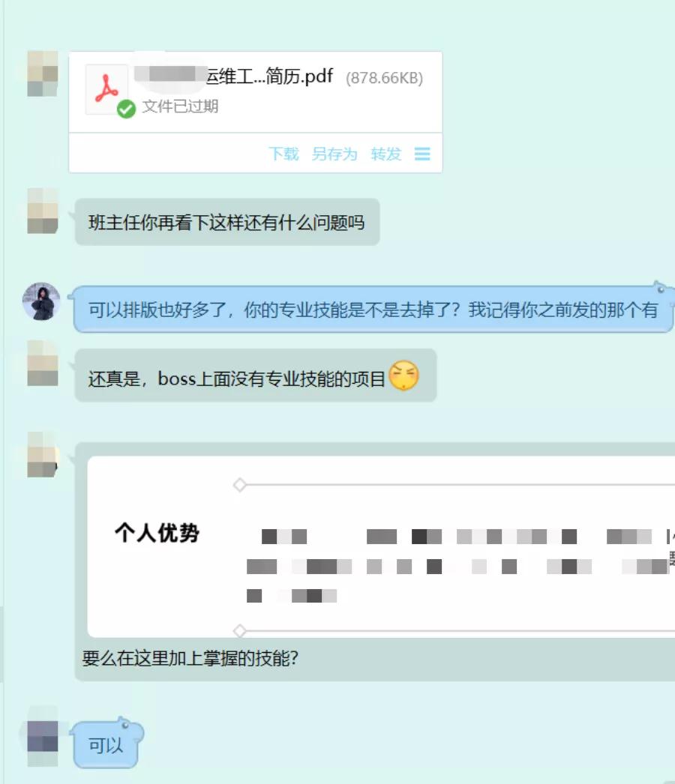This screenshot has height=784, width=675.
Task: Open the 个人优势 resume screenshot image
Action: pyautogui.click(x=381, y=546)
